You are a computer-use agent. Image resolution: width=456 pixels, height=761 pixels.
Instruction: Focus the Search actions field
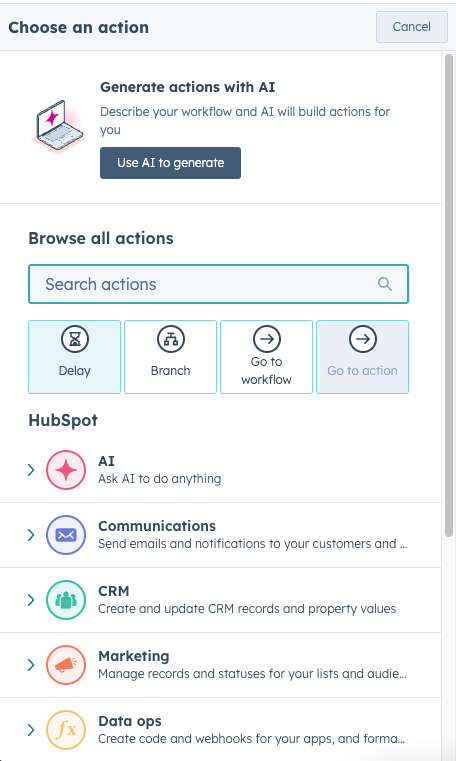click(x=218, y=284)
